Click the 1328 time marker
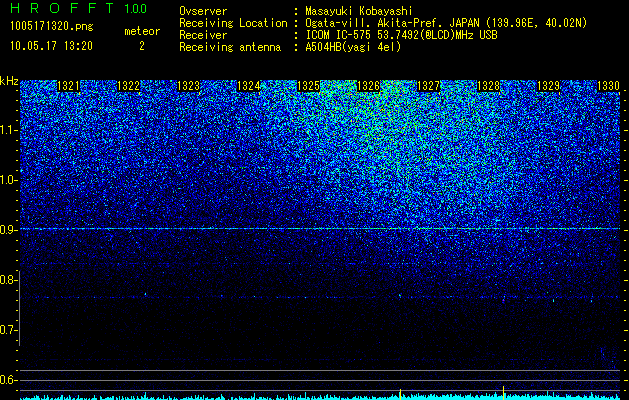Screen dimensions: 629x400 point(488,86)
